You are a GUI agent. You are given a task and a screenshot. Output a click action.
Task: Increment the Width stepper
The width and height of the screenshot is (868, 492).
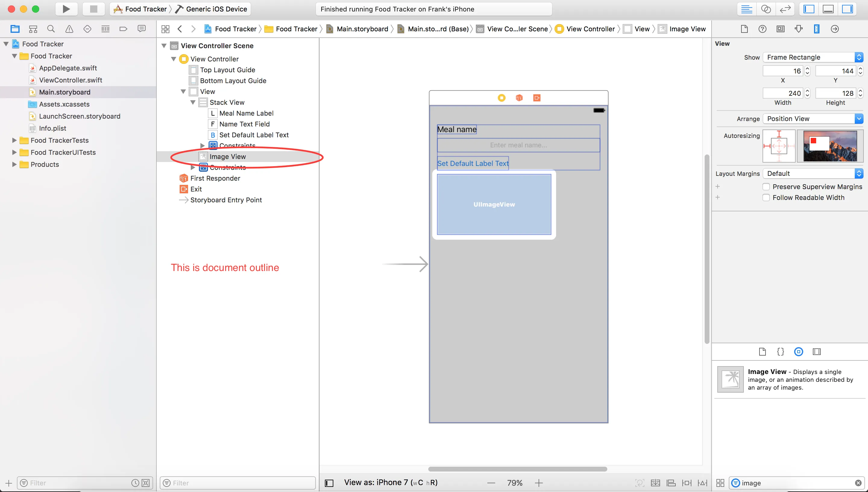point(807,91)
